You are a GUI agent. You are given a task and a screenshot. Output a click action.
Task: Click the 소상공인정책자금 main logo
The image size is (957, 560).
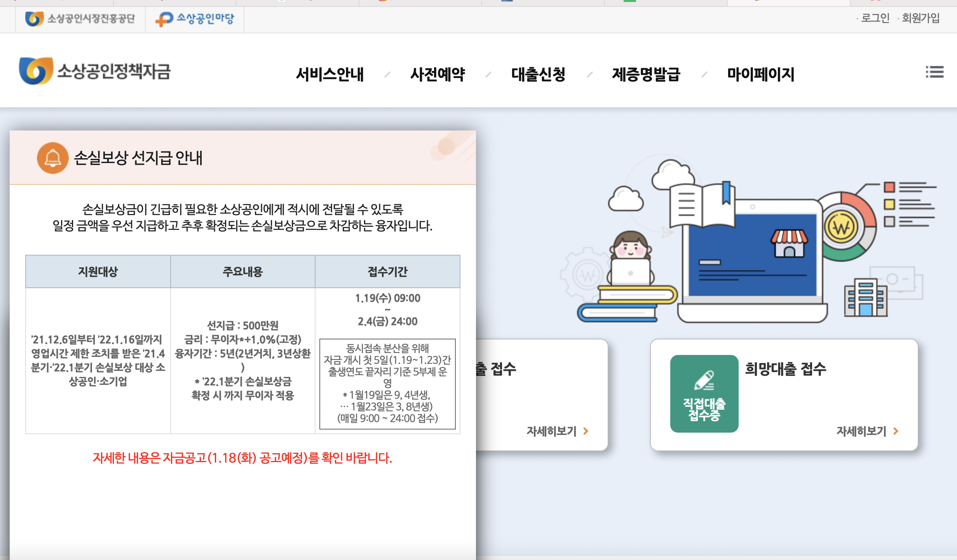pos(95,71)
